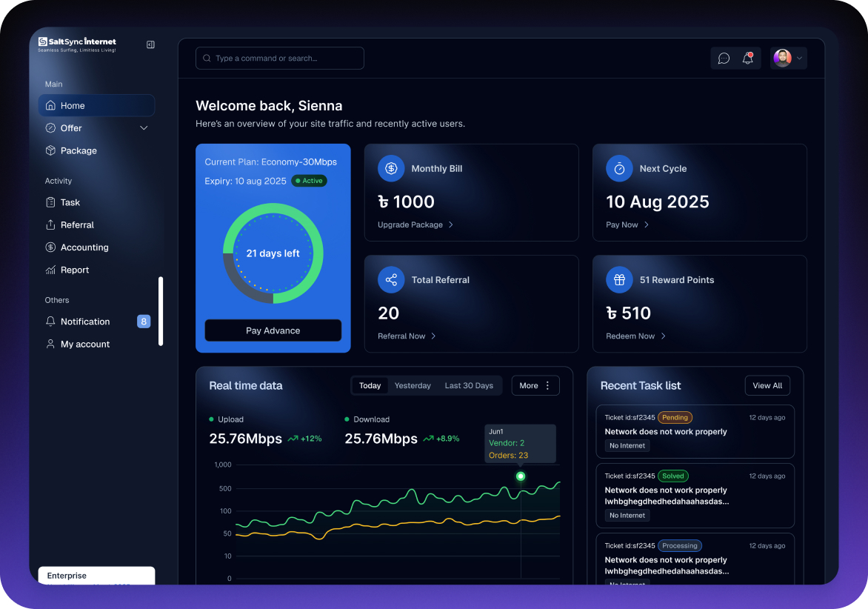Collapse the sidebar using the panel icon
The width and height of the screenshot is (868, 609).
[150, 44]
